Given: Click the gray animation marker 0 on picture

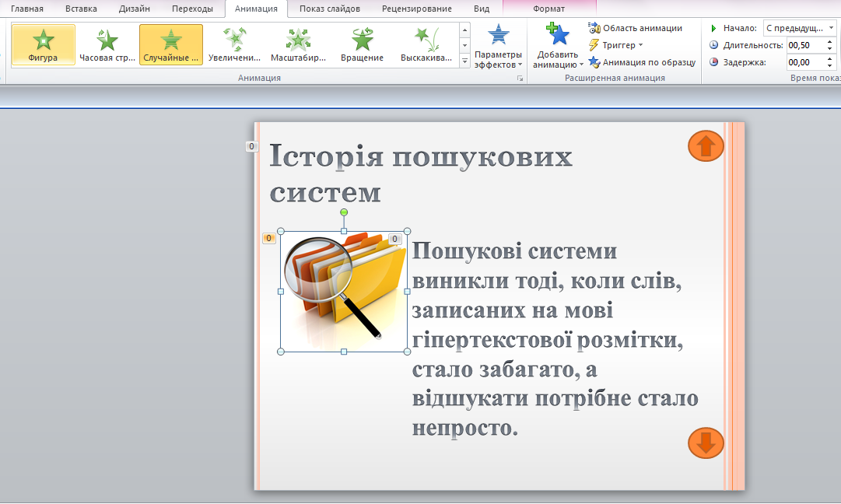Looking at the screenshot, I should coord(394,239).
